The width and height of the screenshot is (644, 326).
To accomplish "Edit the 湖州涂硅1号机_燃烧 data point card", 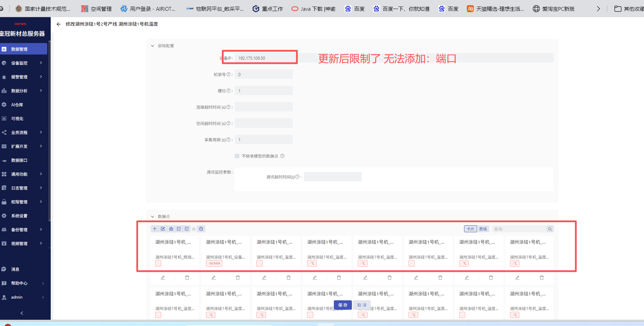I will pos(163,277).
